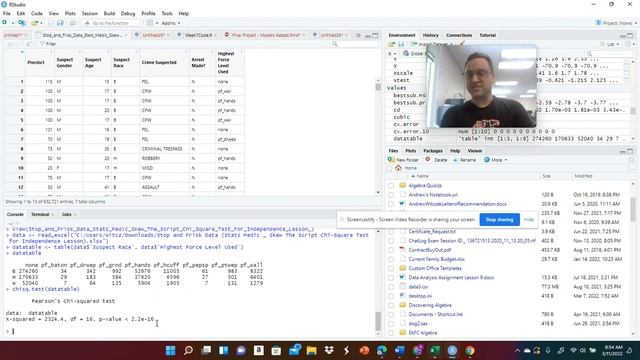Screen dimensions: 640x360
Task: Click the Name column header in Files pane
Action: [x=422, y=176]
